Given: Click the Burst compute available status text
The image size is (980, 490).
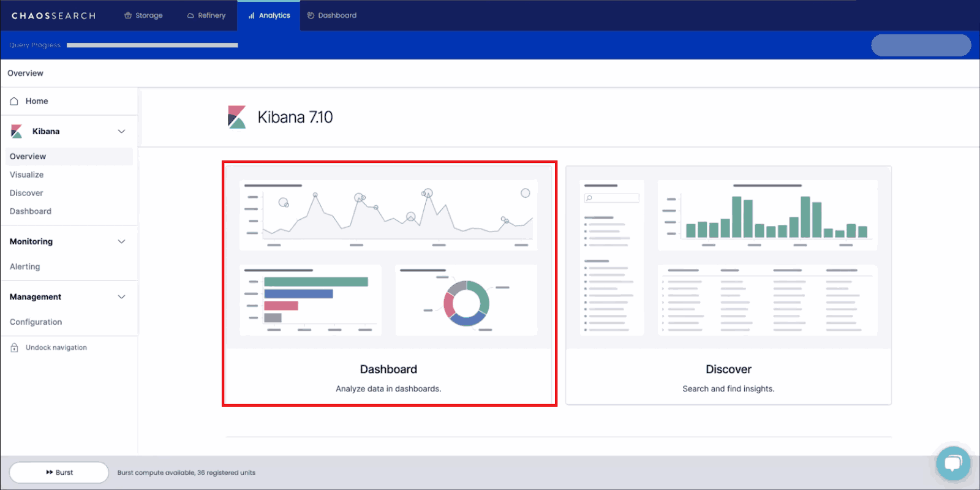Looking at the screenshot, I should pos(186,473).
